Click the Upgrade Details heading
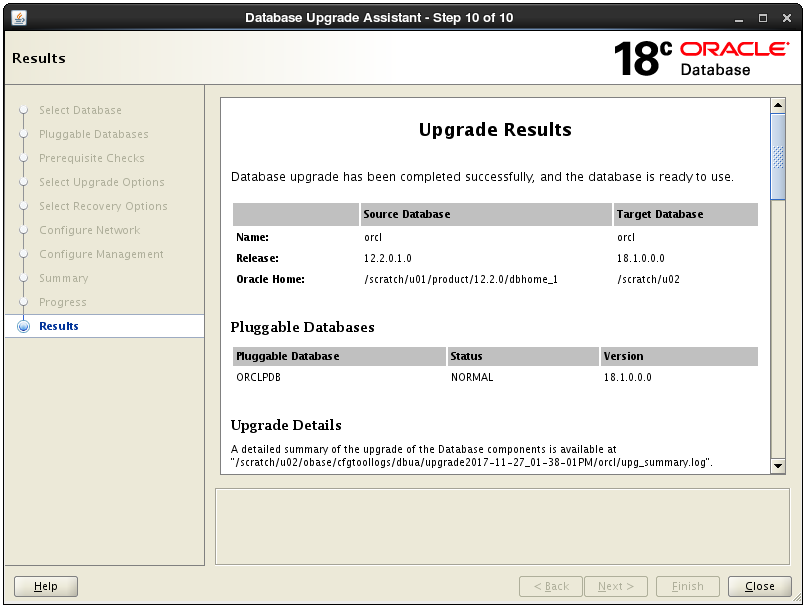 [286, 425]
